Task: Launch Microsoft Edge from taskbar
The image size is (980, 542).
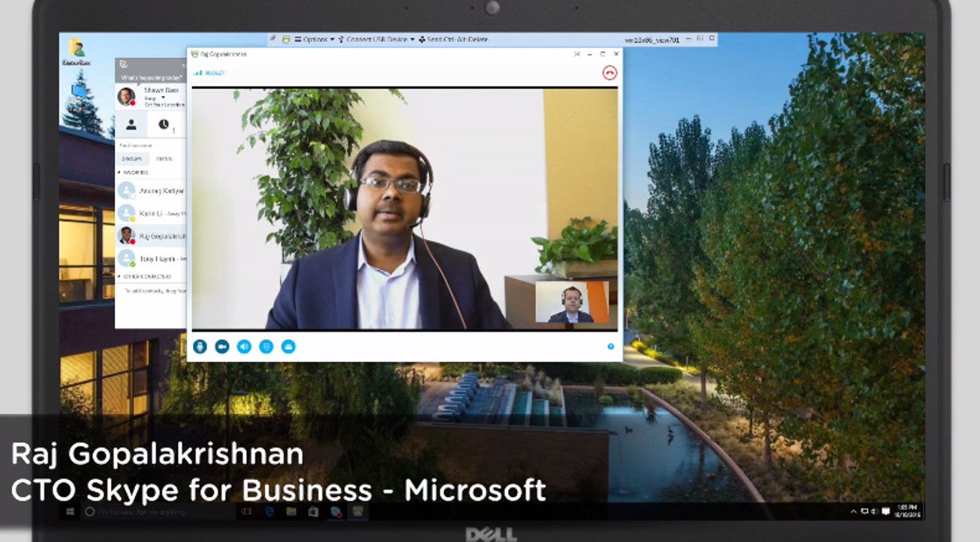Action: coord(269,512)
